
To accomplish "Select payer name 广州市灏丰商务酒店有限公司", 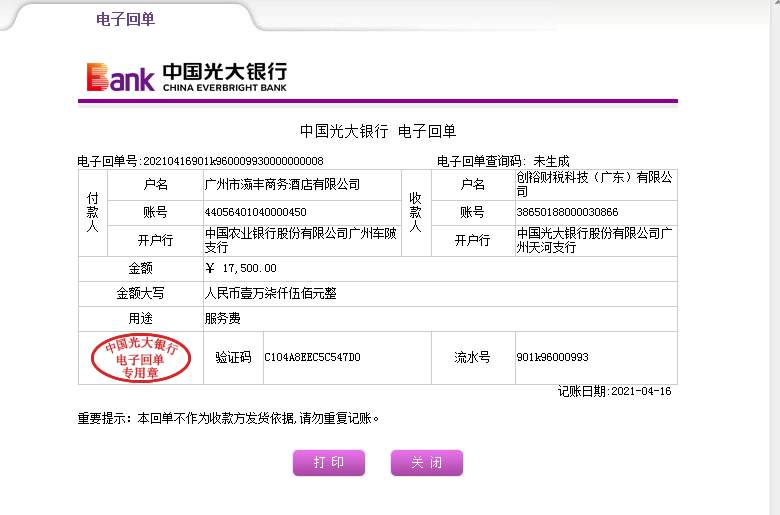I will click(x=282, y=185).
